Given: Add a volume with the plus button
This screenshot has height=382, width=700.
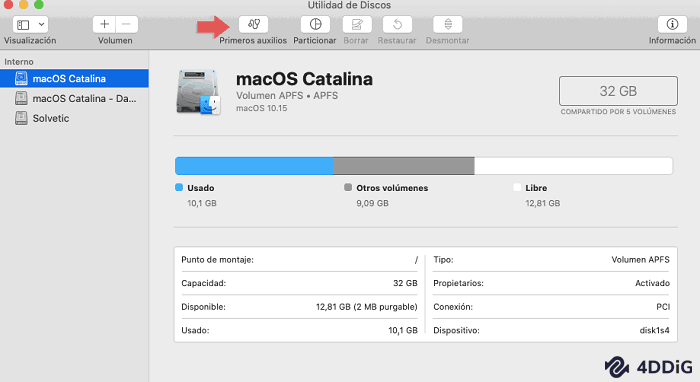Looking at the screenshot, I should [104, 24].
